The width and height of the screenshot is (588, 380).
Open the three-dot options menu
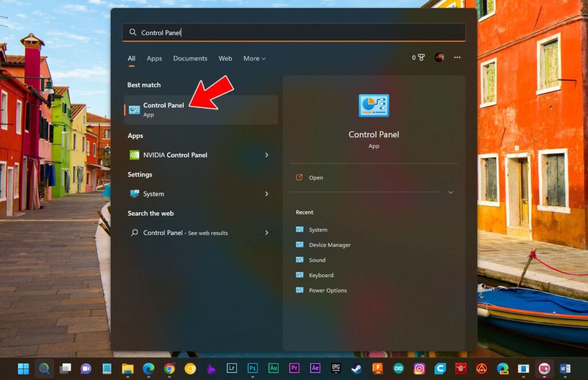[x=457, y=57]
